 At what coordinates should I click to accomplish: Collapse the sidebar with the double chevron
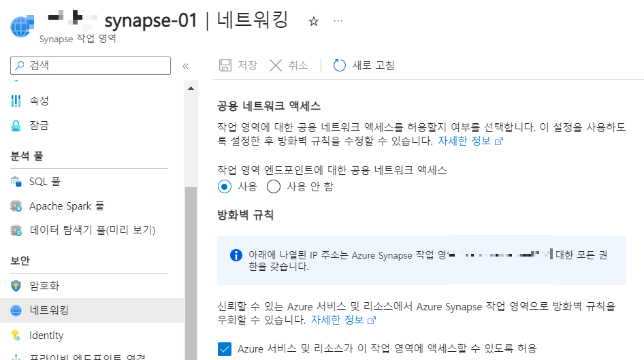186,66
